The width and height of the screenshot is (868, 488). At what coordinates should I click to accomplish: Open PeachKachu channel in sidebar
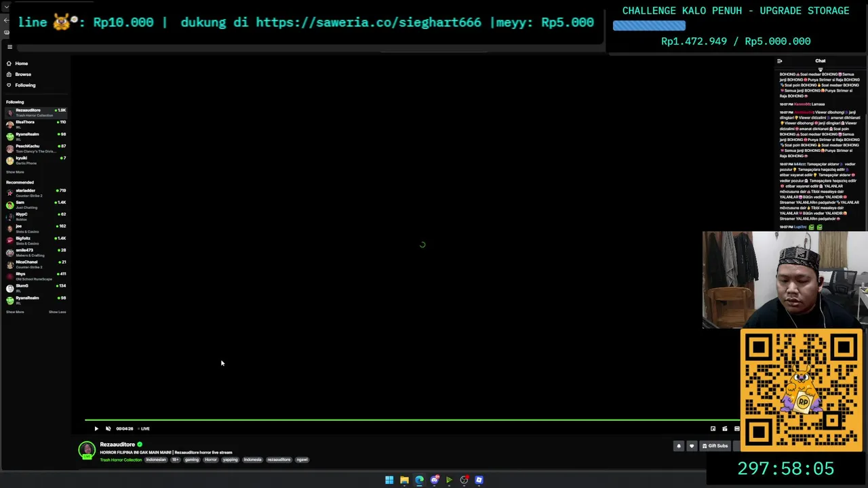[36, 148]
